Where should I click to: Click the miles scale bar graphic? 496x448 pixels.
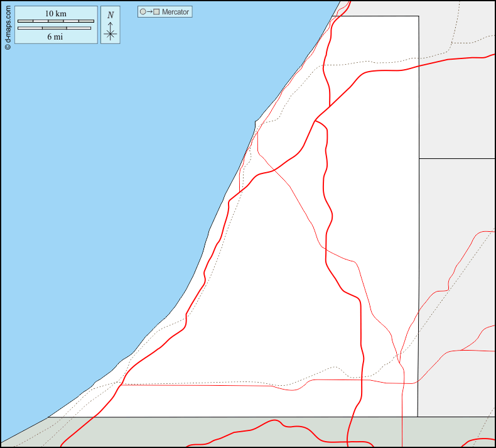(56, 28)
